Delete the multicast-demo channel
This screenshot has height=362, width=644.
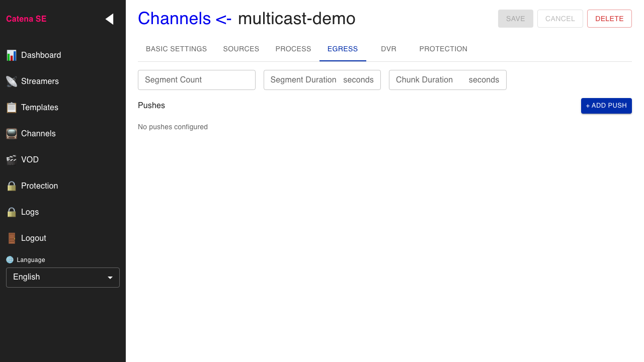click(609, 19)
